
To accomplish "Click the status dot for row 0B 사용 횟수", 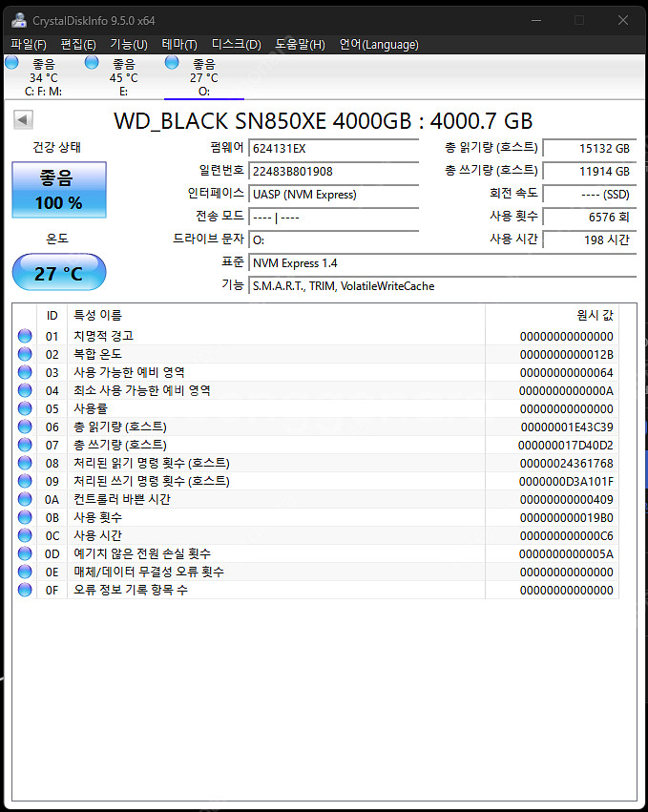I will (x=25, y=517).
